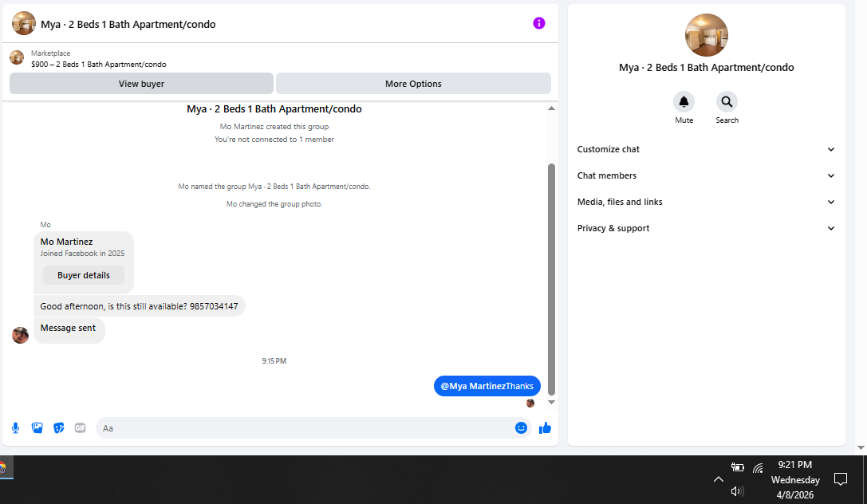Click the chat scrollbar thumb
The image size is (867, 504).
[x=551, y=280]
